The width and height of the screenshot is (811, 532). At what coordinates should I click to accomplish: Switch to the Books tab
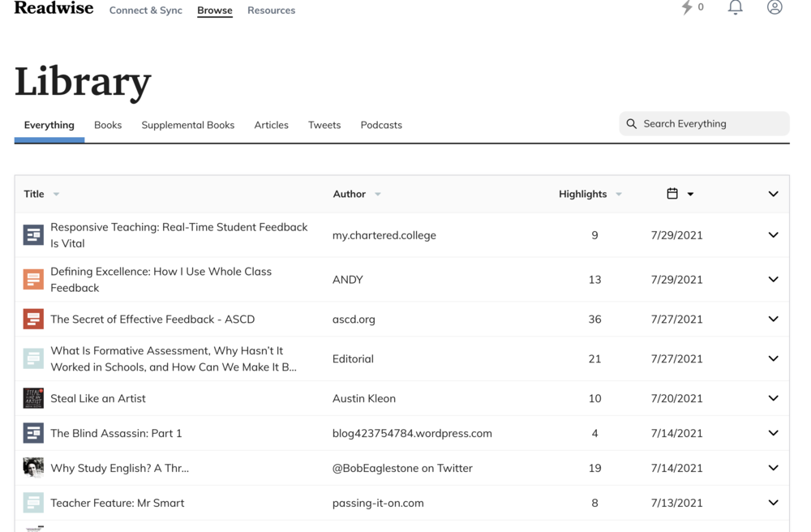(x=108, y=125)
